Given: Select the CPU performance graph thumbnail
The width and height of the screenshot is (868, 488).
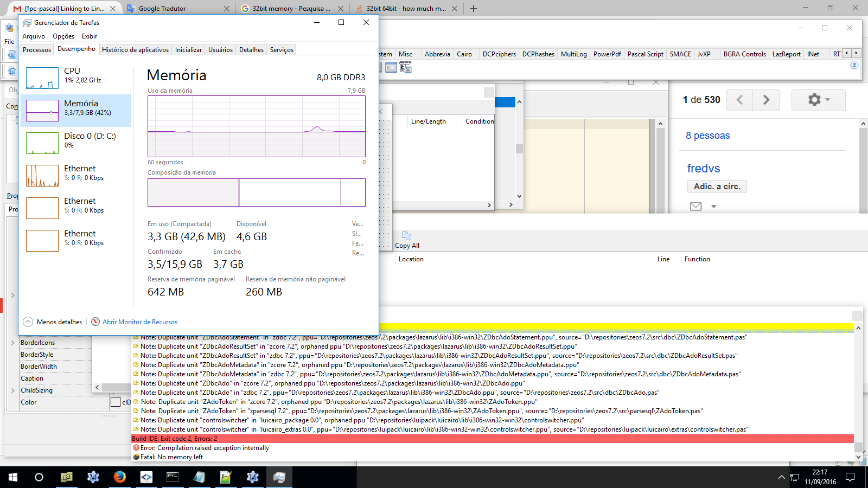Looking at the screenshot, I should [x=42, y=78].
